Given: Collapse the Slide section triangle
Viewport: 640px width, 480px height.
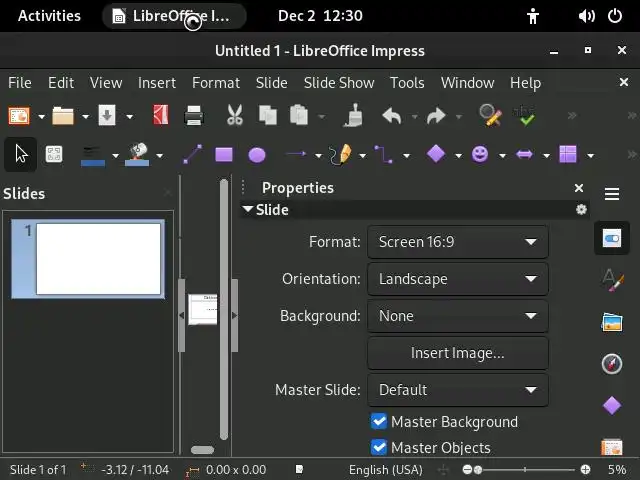Looking at the screenshot, I should pos(247,209).
